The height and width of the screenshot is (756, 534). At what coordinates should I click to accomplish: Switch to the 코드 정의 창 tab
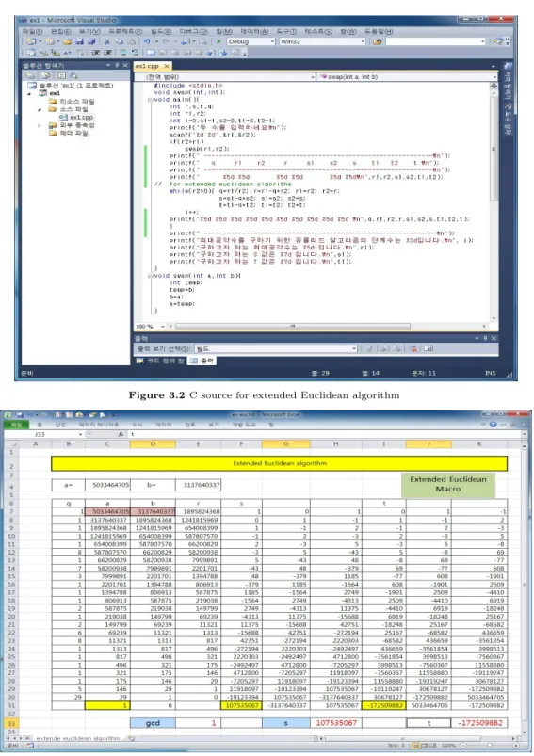click(160, 361)
